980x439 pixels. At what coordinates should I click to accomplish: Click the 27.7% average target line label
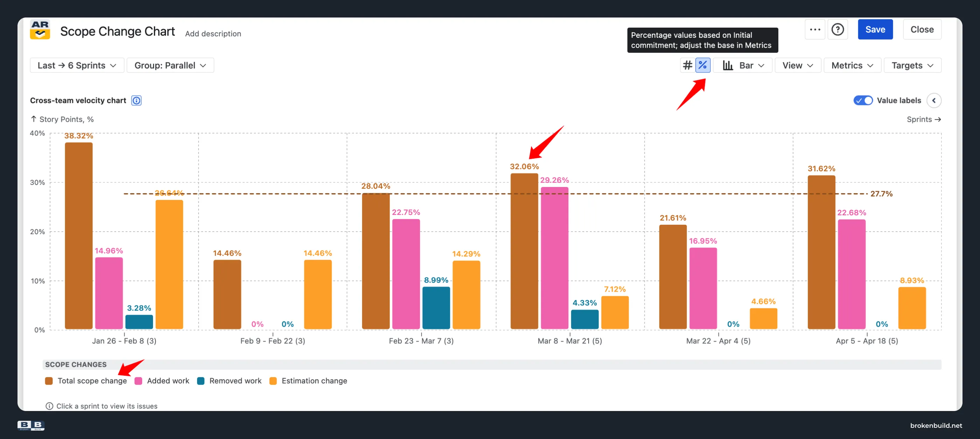point(882,194)
